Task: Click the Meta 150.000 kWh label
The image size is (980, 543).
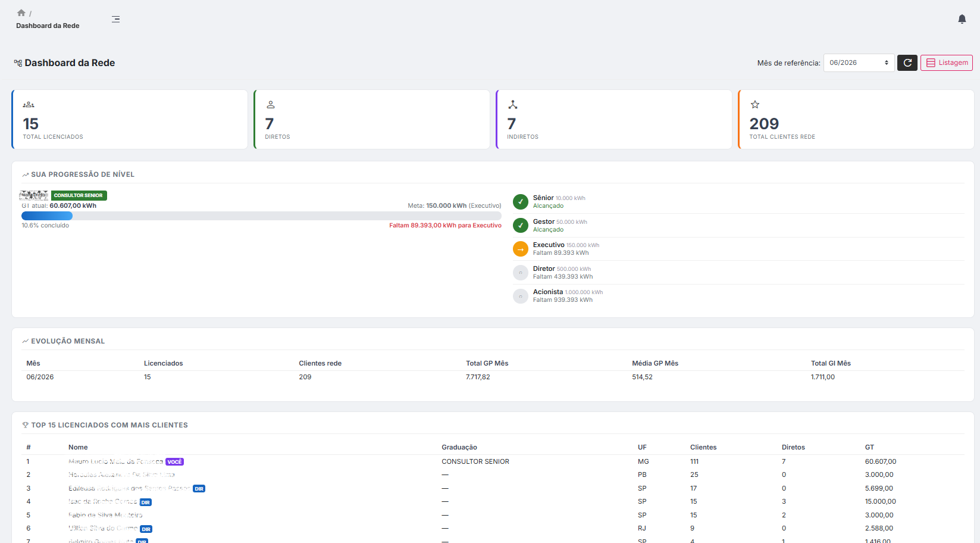Action: [455, 205]
